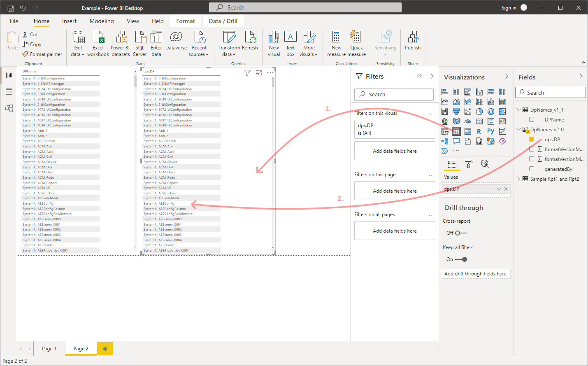588x366 pixels.
Task: Switch to the View ribbon tab
Action: tap(133, 21)
